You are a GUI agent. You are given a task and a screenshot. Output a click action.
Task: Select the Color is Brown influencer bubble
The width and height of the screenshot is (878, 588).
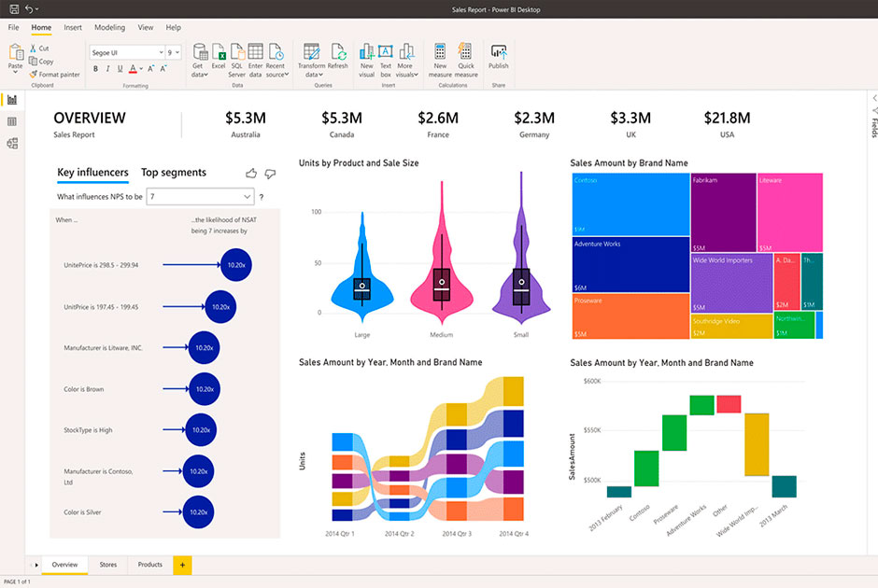tap(205, 389)
